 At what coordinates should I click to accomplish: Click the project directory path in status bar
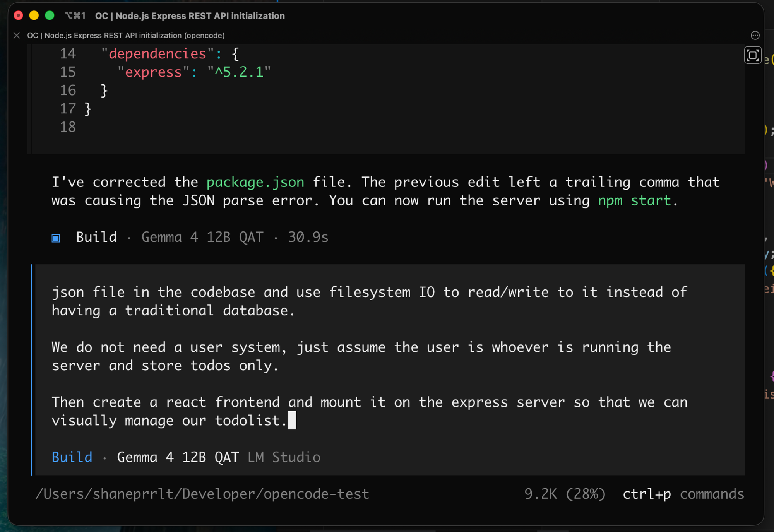pyautogui.click(x=202, y=494)
